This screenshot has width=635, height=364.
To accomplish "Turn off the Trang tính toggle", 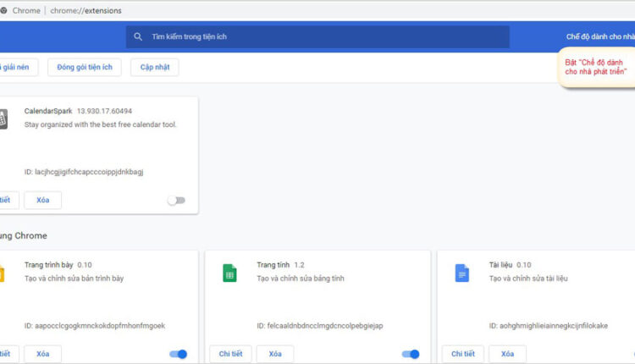I will pyautogui.click(x=411, y=354).
